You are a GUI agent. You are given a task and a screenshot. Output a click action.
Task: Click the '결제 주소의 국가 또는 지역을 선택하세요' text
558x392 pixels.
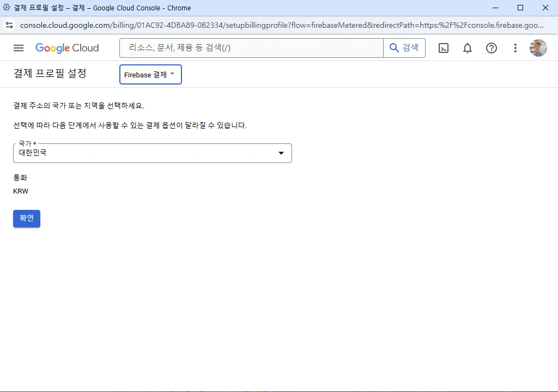point(78,106)
